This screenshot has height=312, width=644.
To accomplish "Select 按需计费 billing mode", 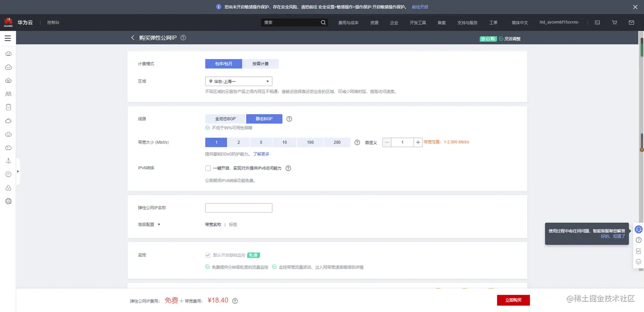I will tap(260, 64).
